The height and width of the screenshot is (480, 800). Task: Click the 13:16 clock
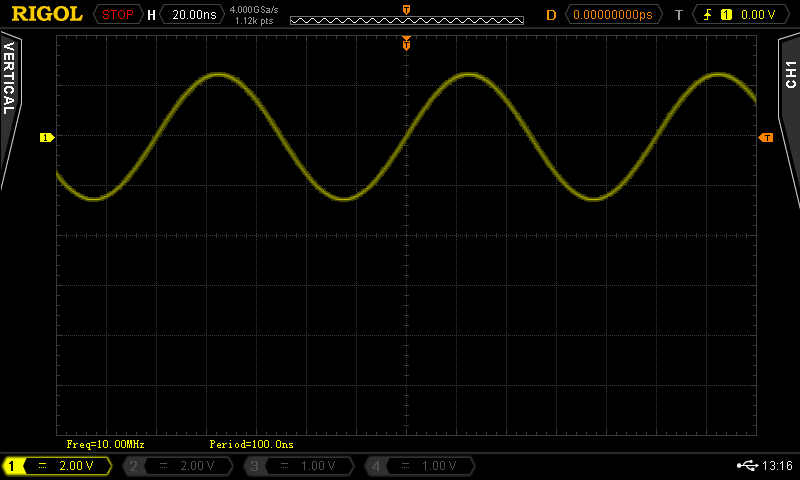tap(777, 465)
